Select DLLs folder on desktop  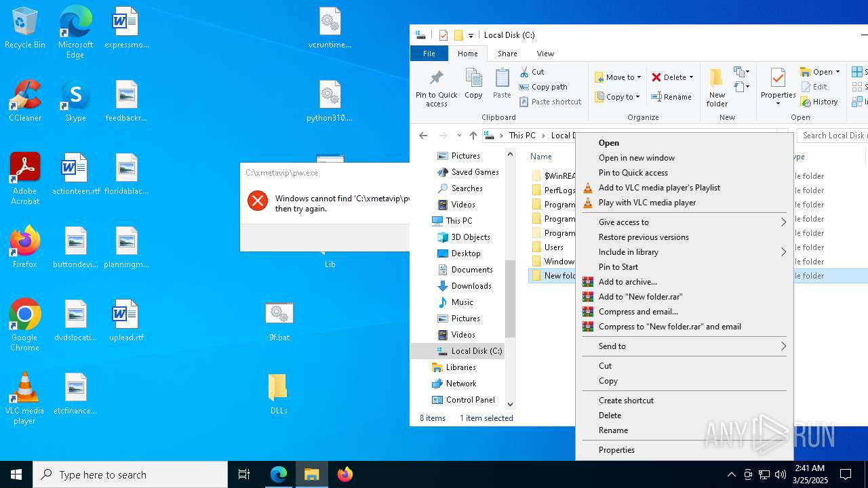[x=279, y=394]
